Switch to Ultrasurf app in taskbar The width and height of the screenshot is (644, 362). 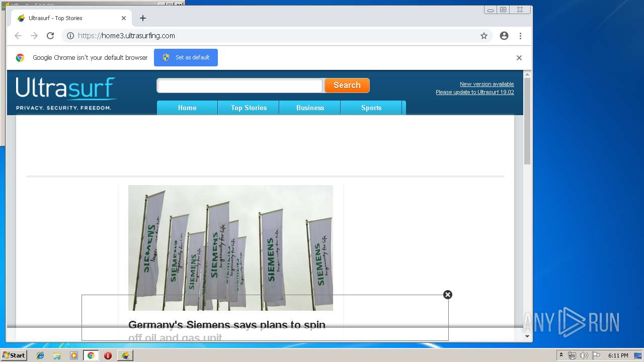pyautogui.click(x=125, y=355)
